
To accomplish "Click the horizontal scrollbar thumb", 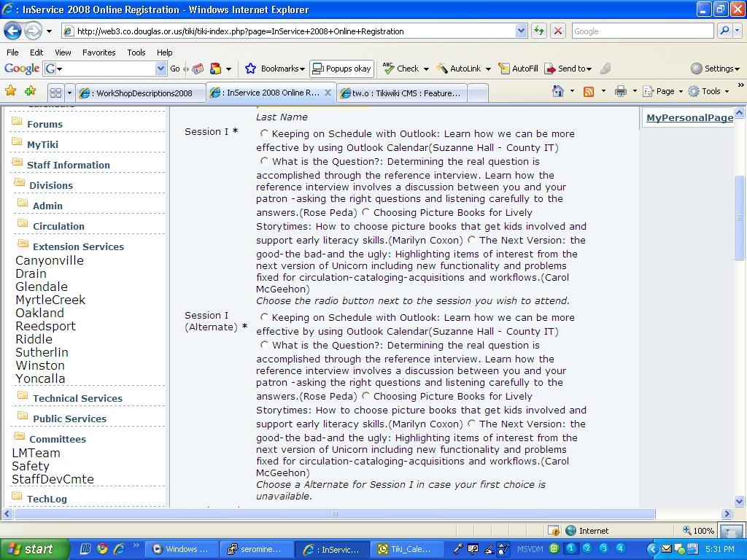I will (334, 513).
